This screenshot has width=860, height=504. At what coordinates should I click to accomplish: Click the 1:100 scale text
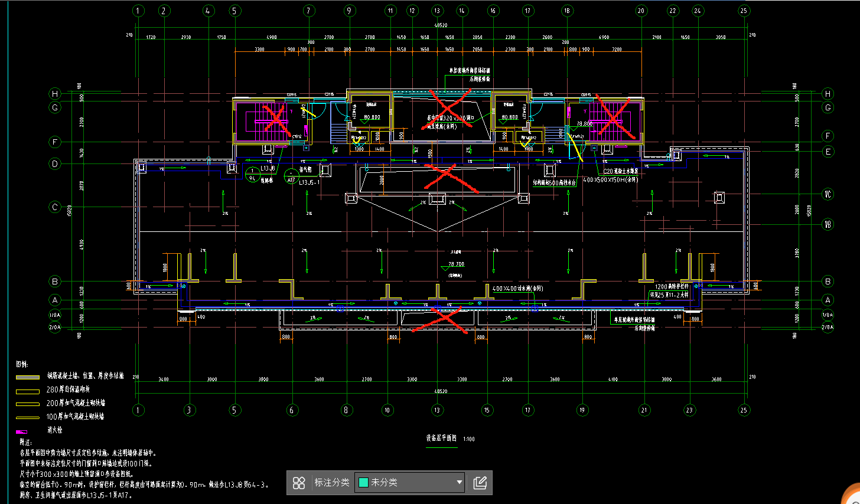pos(469,439)
